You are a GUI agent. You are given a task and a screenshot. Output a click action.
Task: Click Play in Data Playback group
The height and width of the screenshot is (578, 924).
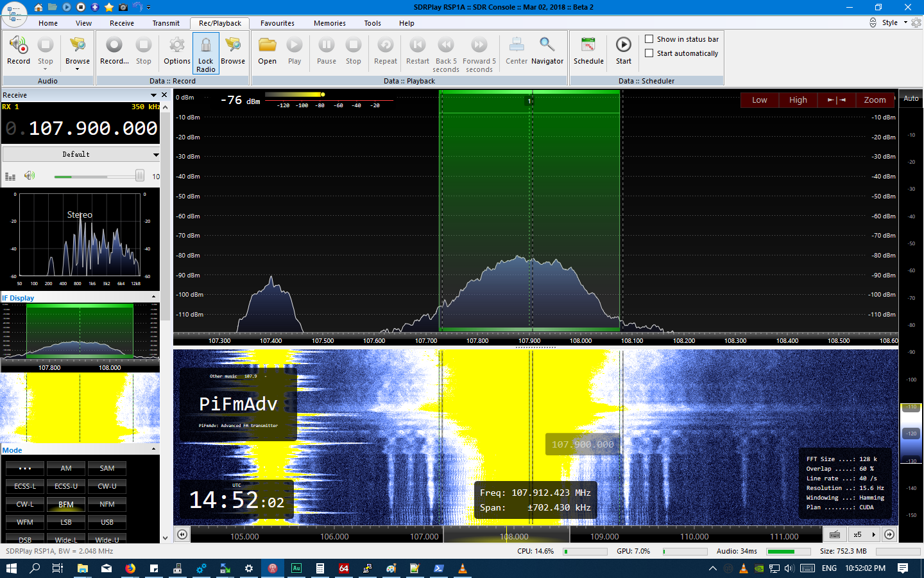coord(295,50)
